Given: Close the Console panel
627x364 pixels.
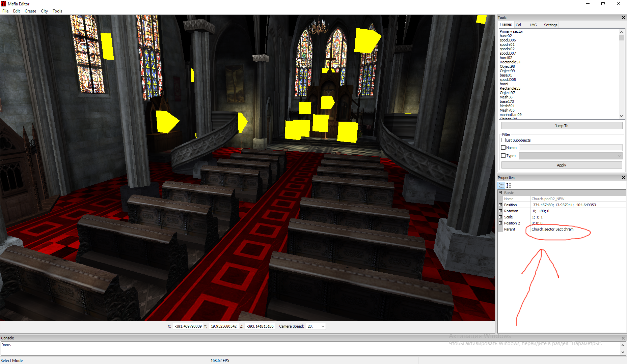Looking at the screenshot, I should pos(623,338).
